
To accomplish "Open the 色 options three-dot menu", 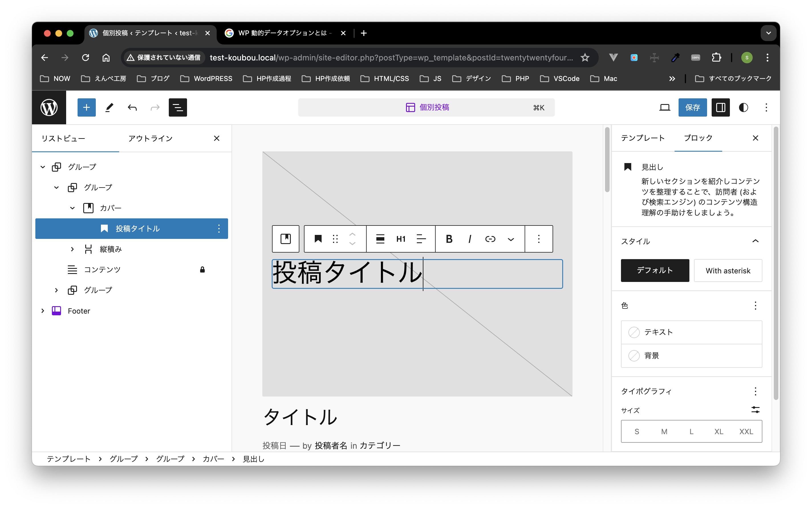I will coord(755,305).
